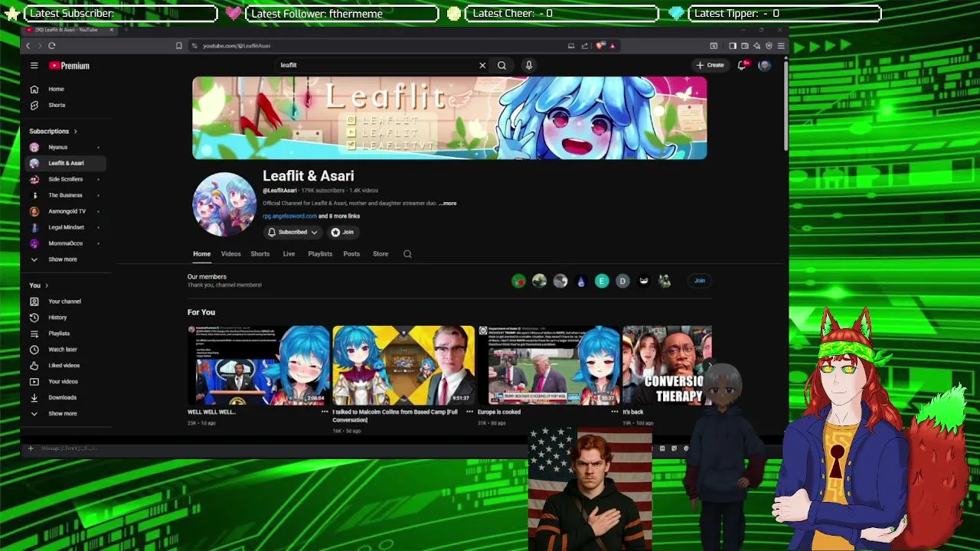980x551 pixels.
Task: Click the browser back arrow
Action: click(28, 46)
